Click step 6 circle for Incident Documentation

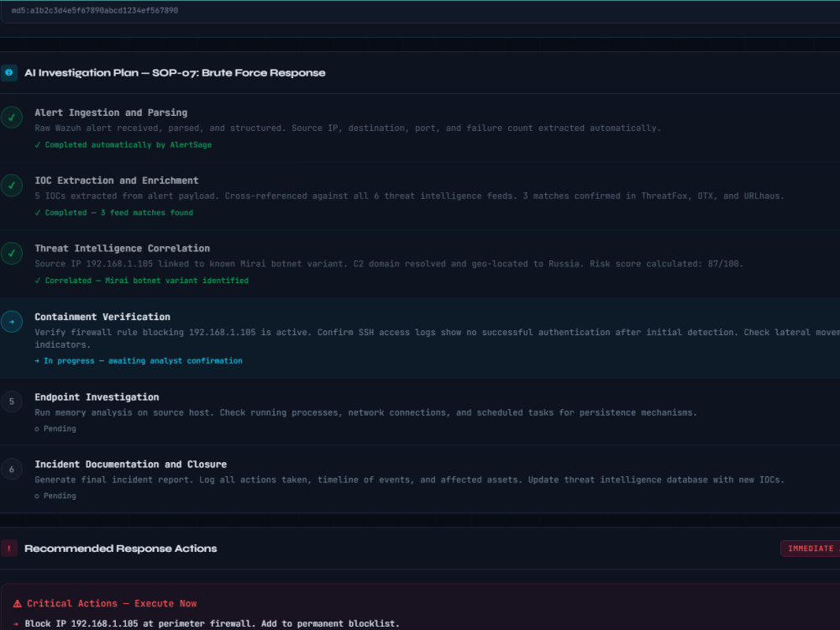point(12,470)
